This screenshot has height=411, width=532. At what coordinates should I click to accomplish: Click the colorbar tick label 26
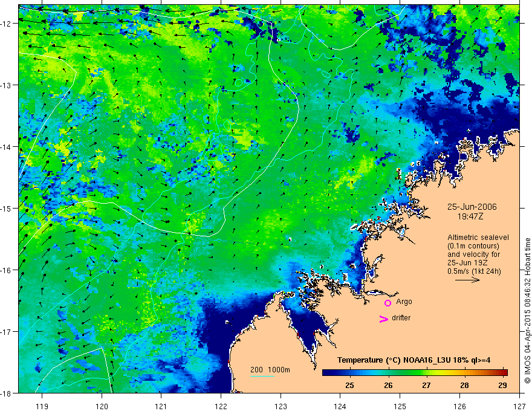388,385
